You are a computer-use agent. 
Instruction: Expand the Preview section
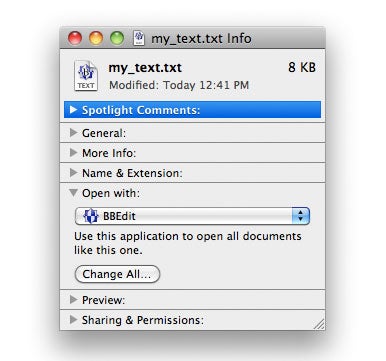coord(73,300)
